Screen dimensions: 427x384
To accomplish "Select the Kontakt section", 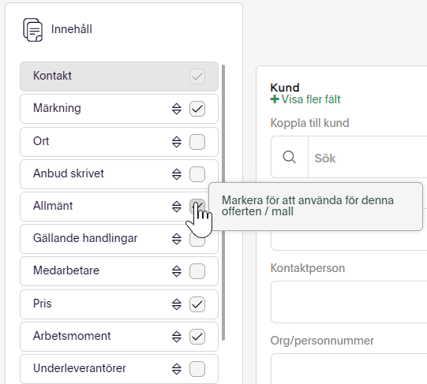I will tap(119, 76).
